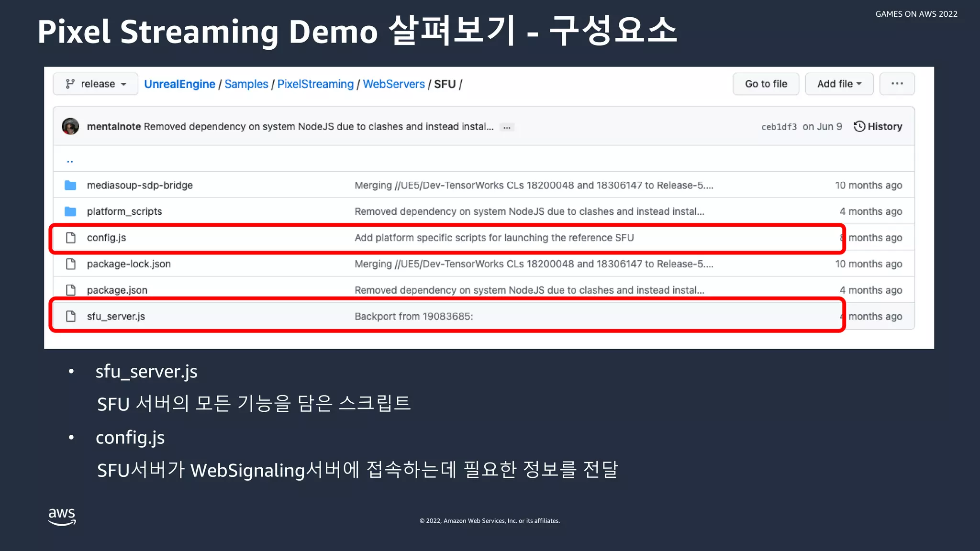Screen dimensions: 980x551
Task: Open the UnrealEngine breadcrumb link
Action: 179,84
